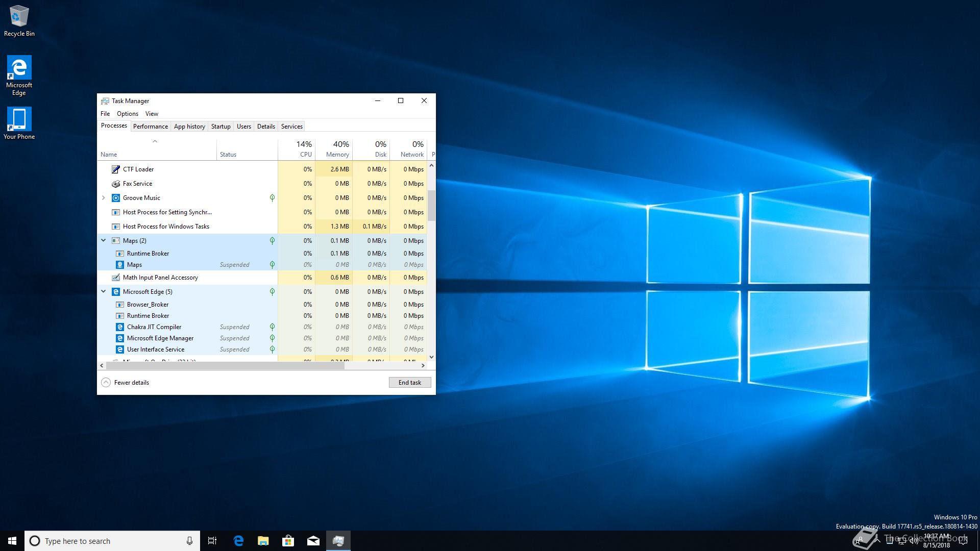Open the File menu
Image resolution: width=980 pixels, height=551 pixels.
[105, 114]
